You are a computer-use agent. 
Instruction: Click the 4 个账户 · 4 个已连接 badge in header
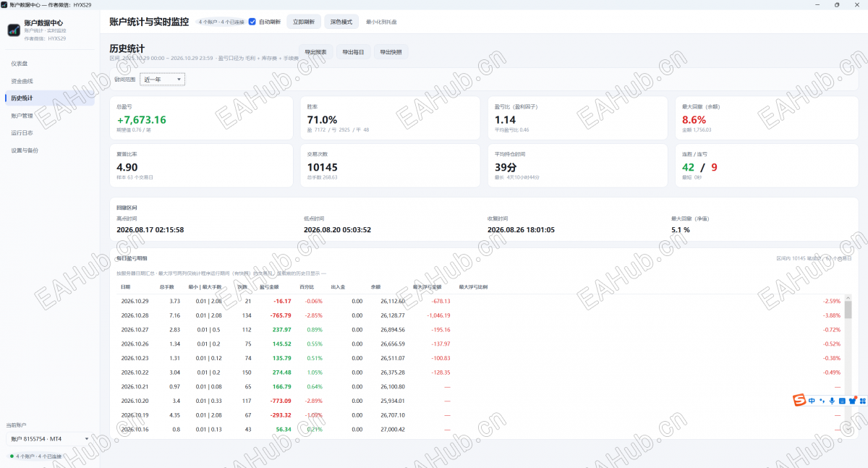click(221, 22)
